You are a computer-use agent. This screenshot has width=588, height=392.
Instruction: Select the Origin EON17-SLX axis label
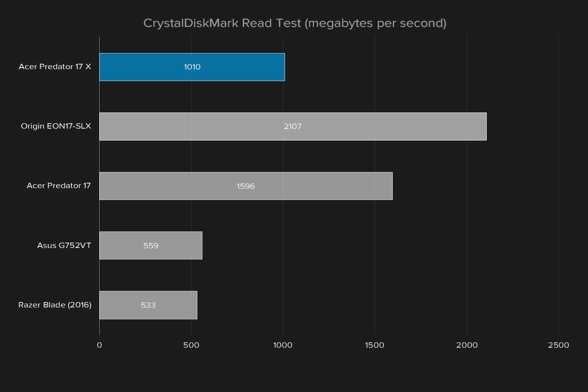coord(56,126)
